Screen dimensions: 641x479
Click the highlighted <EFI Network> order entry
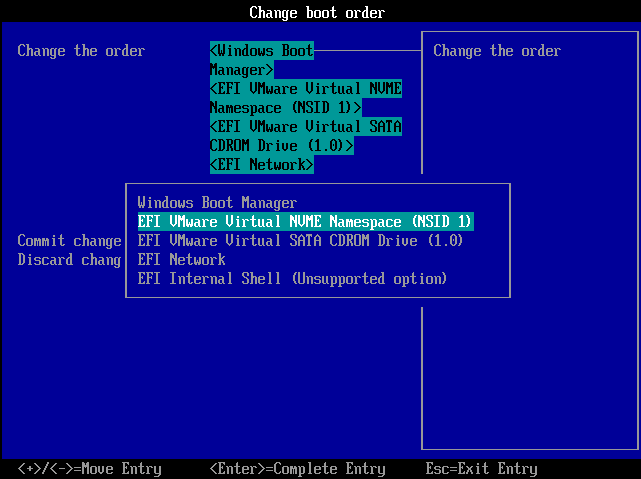tap(262, 165)
